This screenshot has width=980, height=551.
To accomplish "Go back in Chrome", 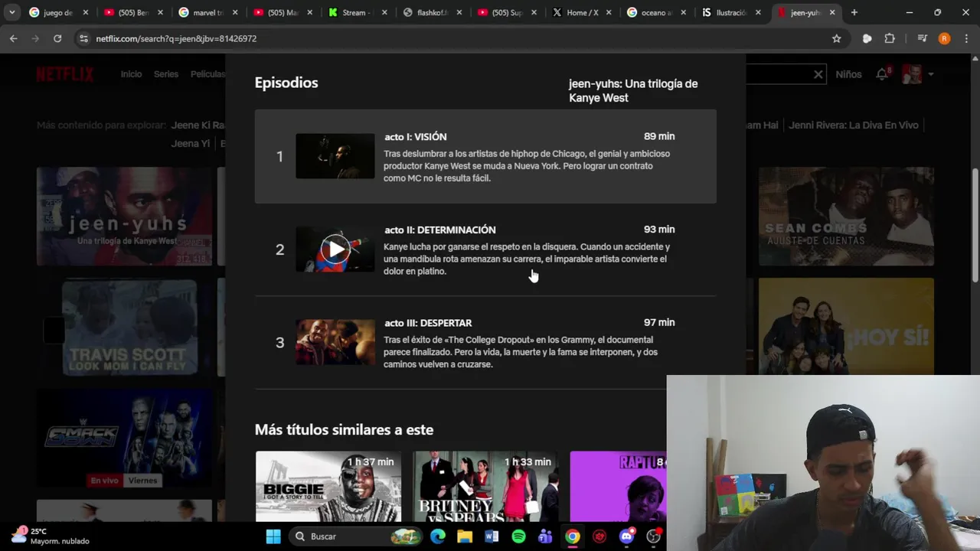I will tap(14, 38).
